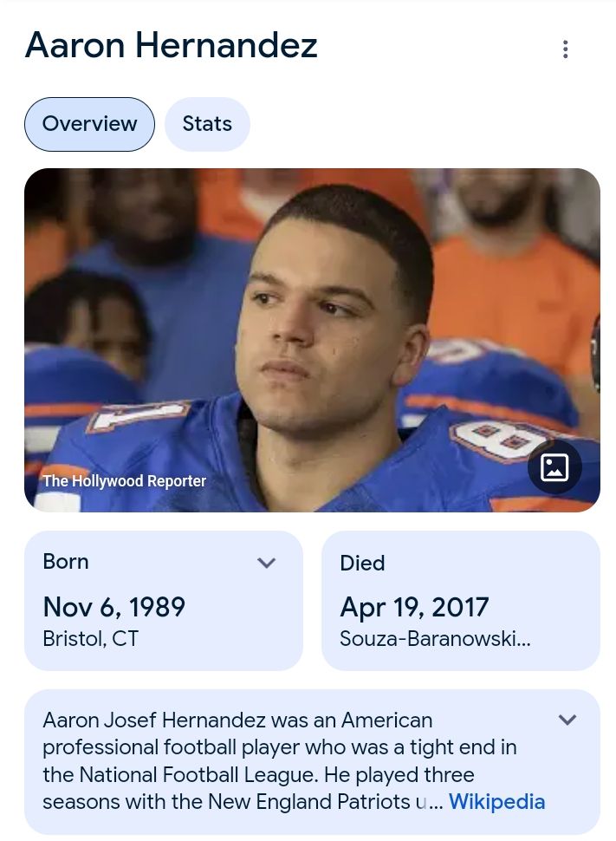Tap the Died label
The width and height of the screenshot is (616, 841).
(x=362, y=563)
